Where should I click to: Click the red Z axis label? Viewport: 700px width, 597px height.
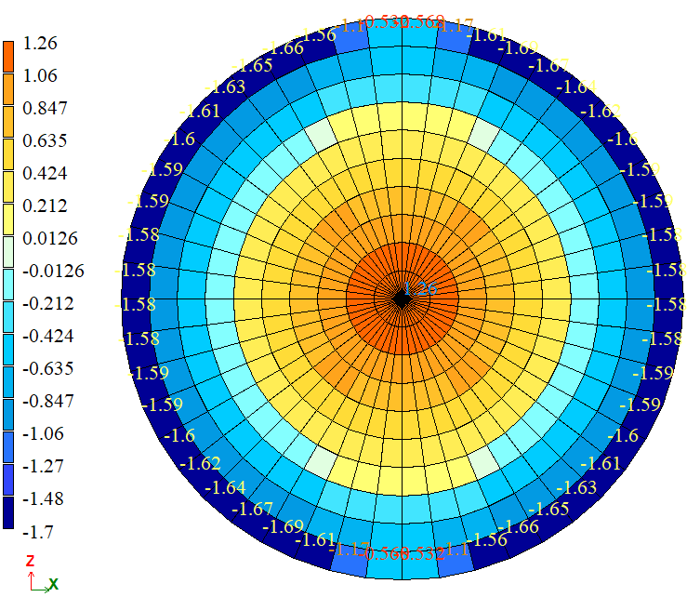tap(30, 560)
